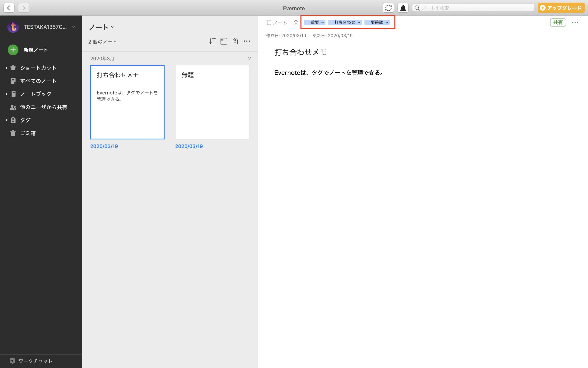
Task: Expand the ノートブック disclosure triangle
Action: (6, 94)
